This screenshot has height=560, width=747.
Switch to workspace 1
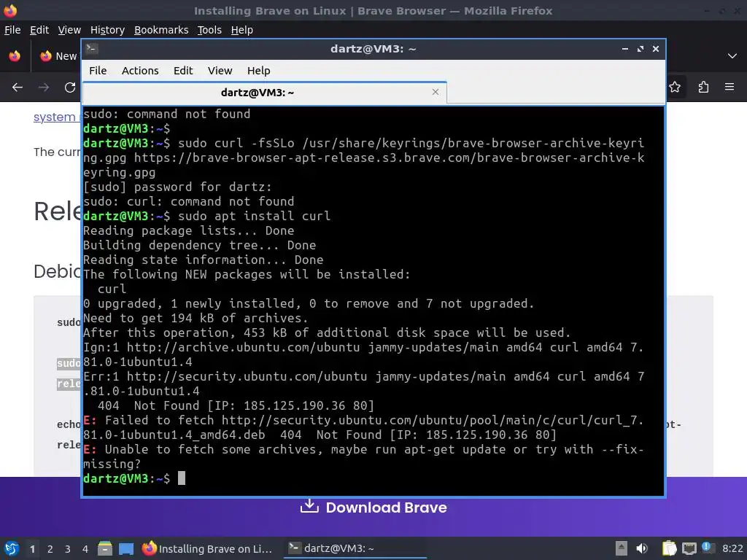(32, 549)
